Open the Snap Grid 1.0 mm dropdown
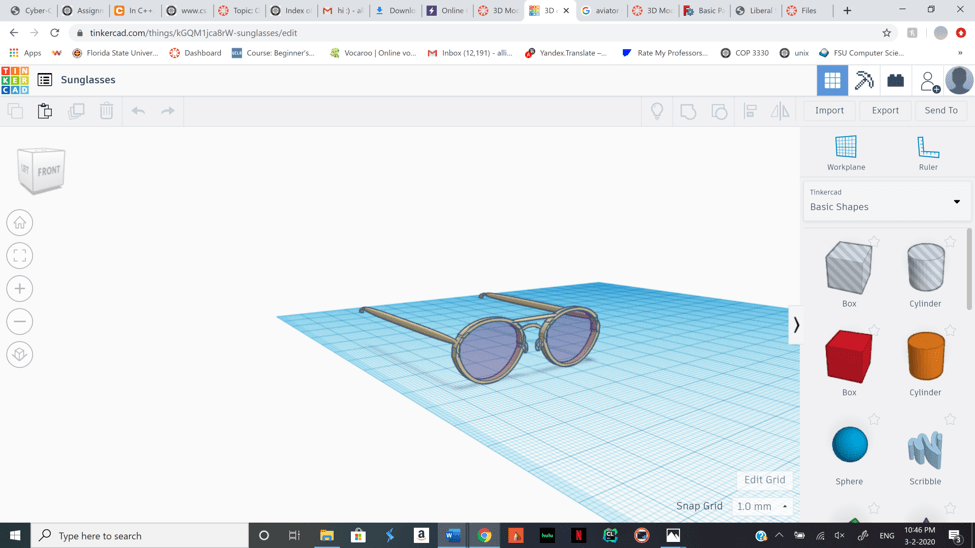975x548 pixels. tap(762, 507)
